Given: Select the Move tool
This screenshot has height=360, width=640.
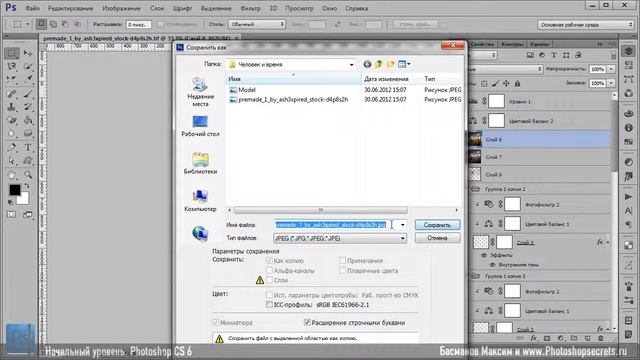Looking at the screenshot, I should coord(28,53).
